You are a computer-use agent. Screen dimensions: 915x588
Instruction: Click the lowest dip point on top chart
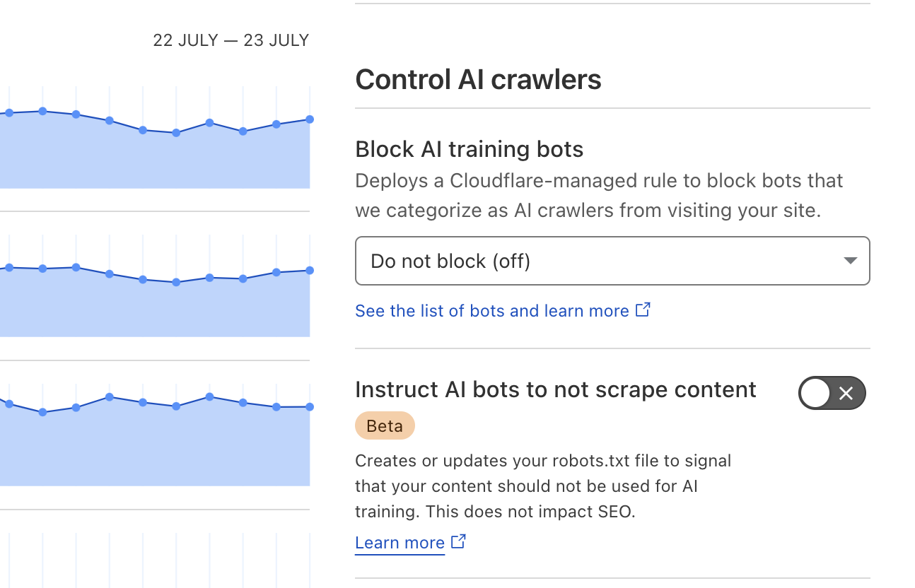(176, 133)
